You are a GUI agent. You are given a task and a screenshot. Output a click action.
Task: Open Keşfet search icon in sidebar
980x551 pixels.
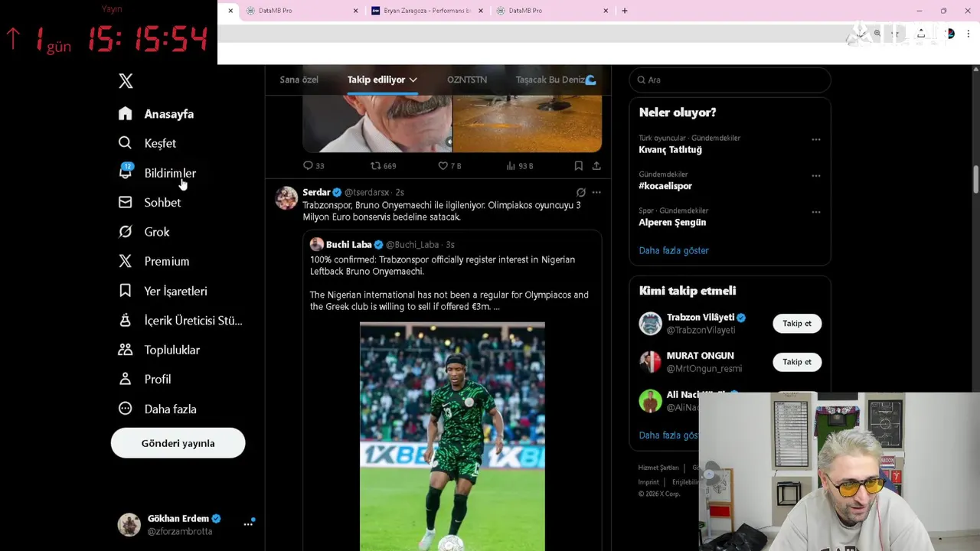coord(126,143)
